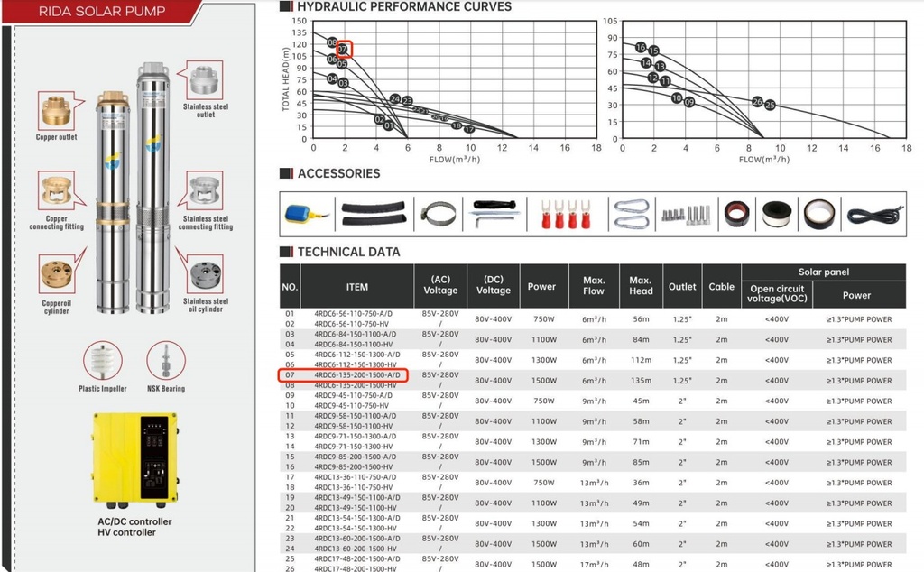
Task: Click item 4RDC13-60-200-1500-HV in the table
Action: (x=356, y=549)
